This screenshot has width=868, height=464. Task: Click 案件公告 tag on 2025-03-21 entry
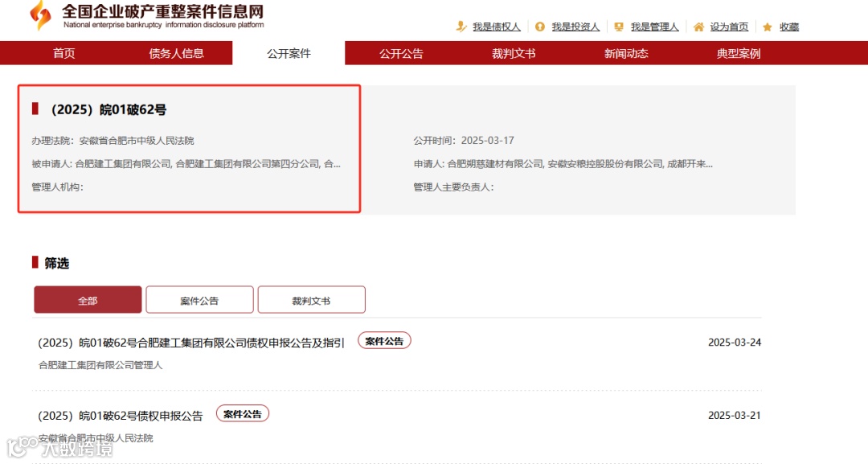243,413
